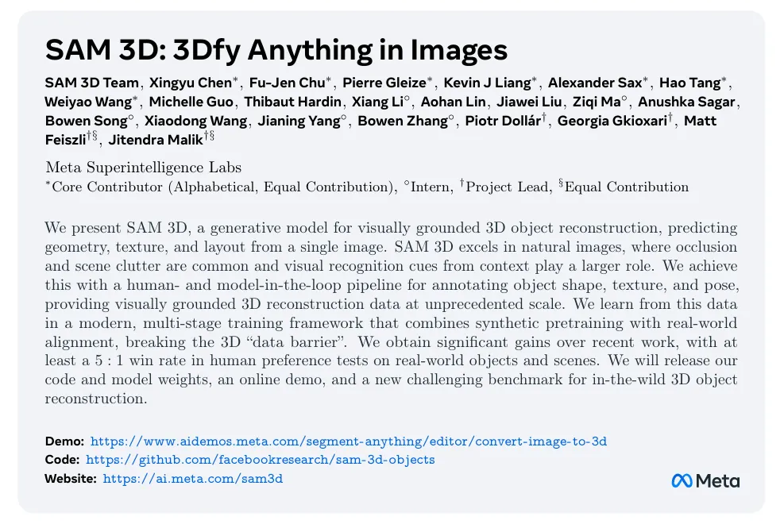The image size is (784, 532).
Task: Click the Demo label
Action: point(64,441)
